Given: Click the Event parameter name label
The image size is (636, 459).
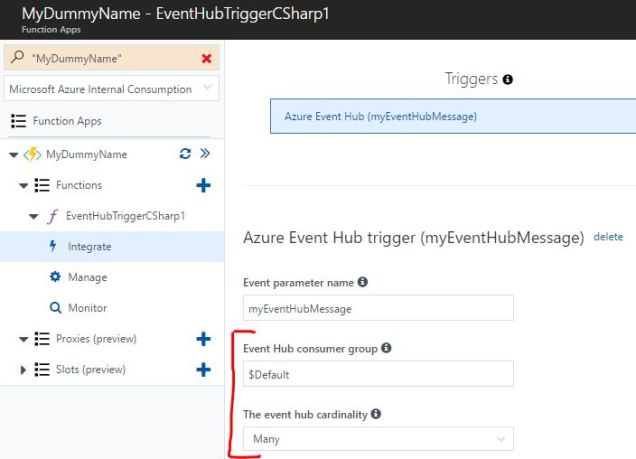Looking at the screenshot, I should tap(299, 283).
